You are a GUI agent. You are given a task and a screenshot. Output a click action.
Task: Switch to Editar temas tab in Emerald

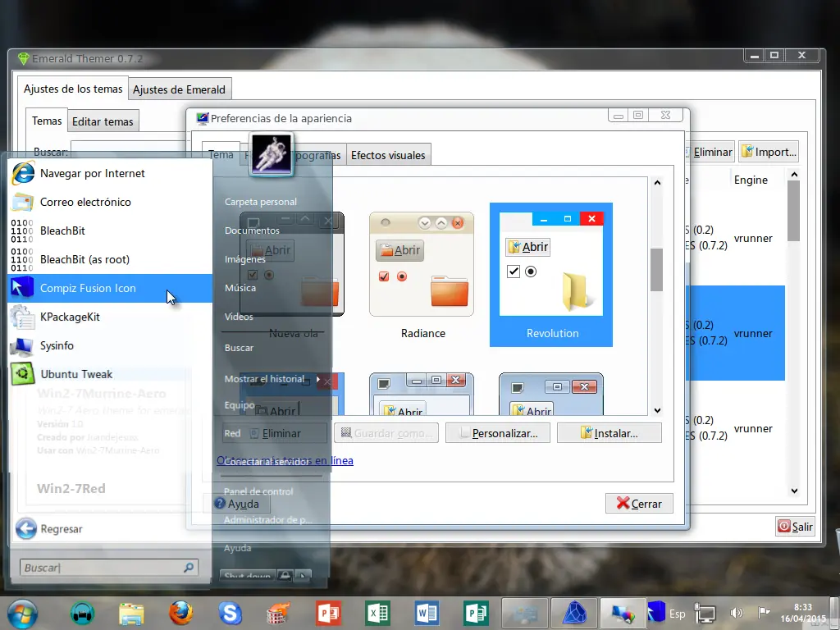tap(103, 121)
